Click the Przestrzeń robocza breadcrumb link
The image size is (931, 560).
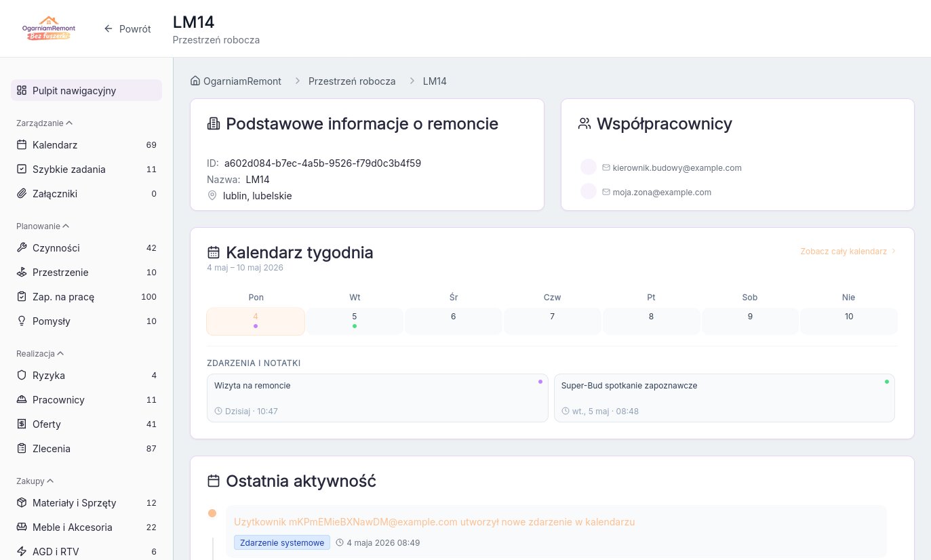tap(352, 81)
